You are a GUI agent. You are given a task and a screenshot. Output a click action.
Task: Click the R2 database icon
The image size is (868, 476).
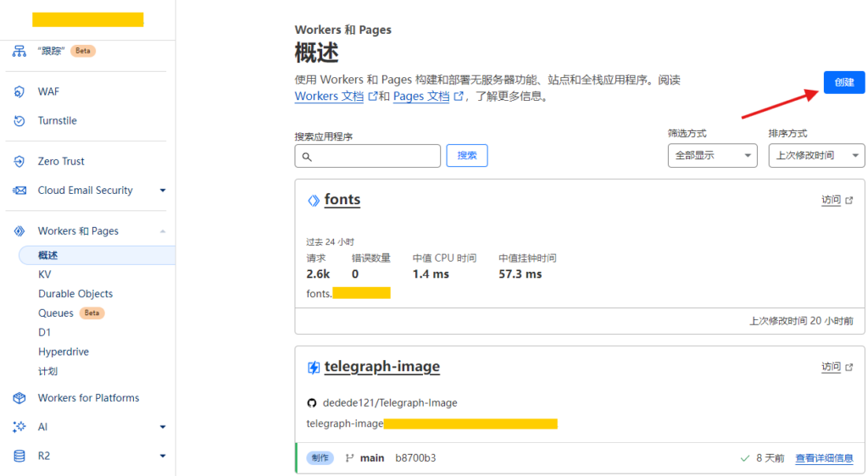pyautogui.click(x=19, y=456)
